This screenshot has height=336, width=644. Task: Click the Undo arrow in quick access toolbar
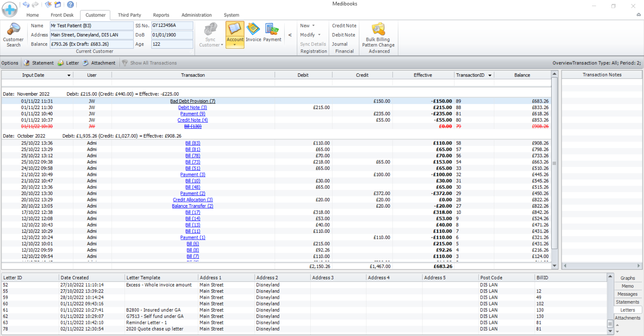26,4
